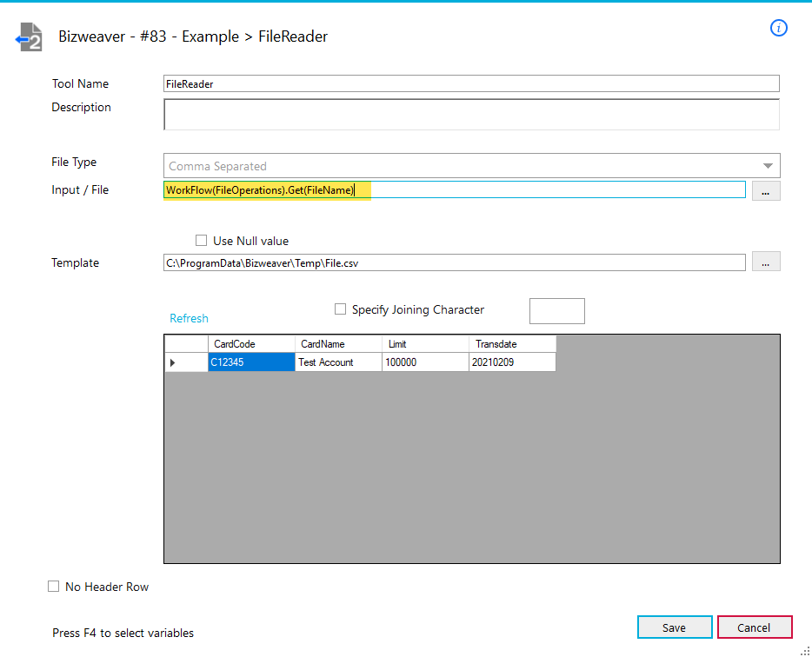Click the Limit column header

coord(425,344)
